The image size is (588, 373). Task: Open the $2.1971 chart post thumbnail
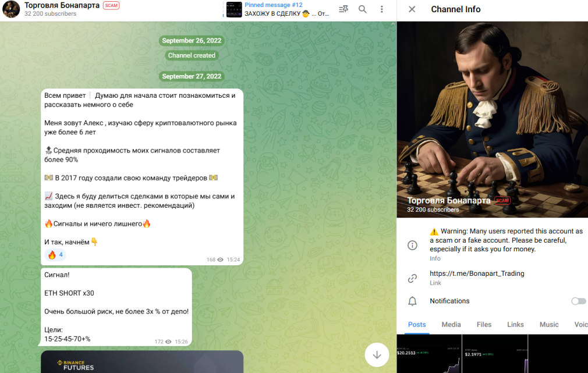click(495, 354)
